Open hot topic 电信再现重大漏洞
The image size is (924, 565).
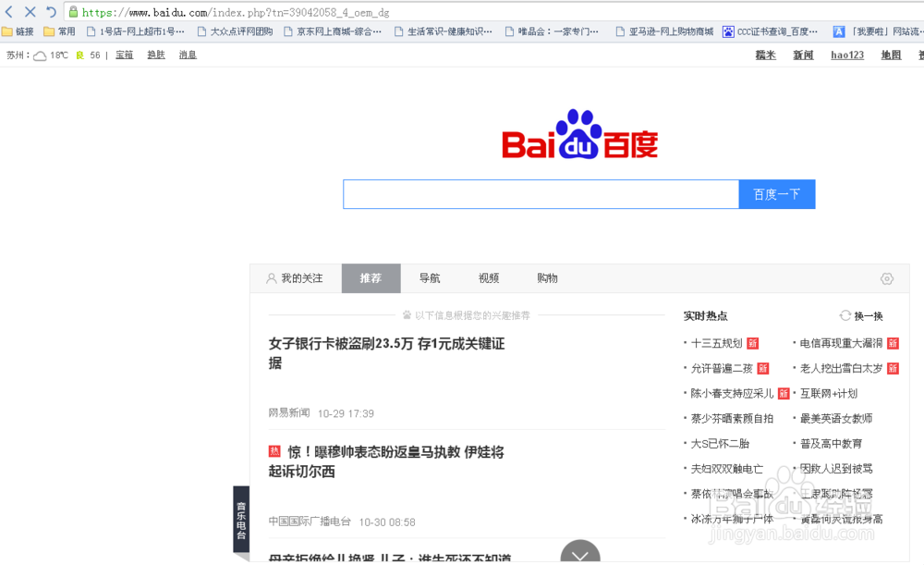tap(841, 343)
